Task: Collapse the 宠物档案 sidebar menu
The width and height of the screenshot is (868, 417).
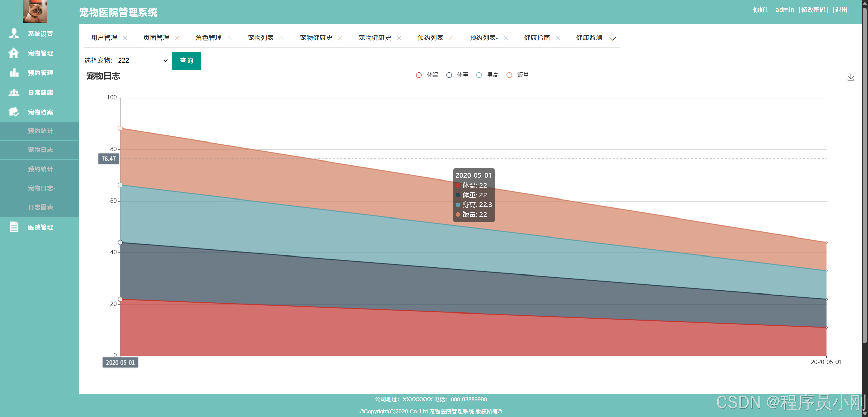Action: [x=40, y=112]
